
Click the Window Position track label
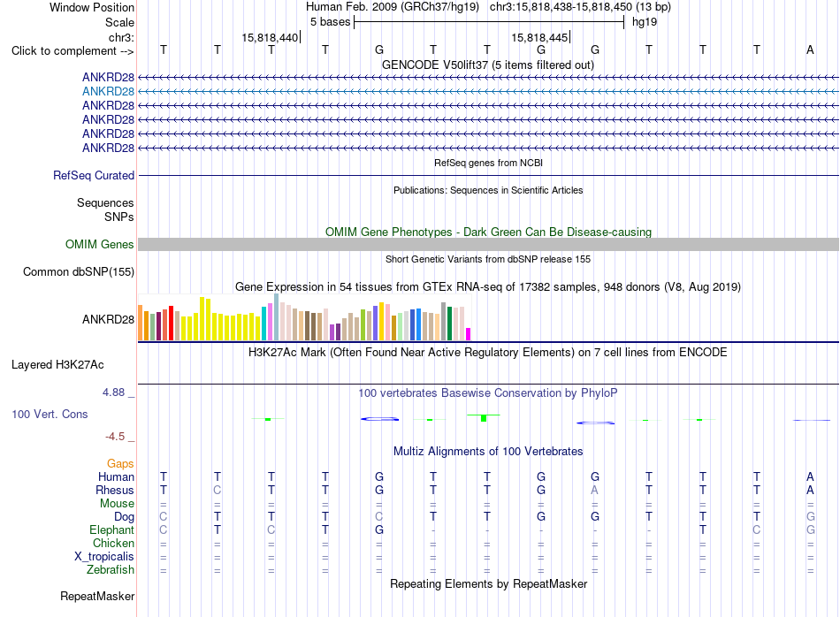click(92, 7)
